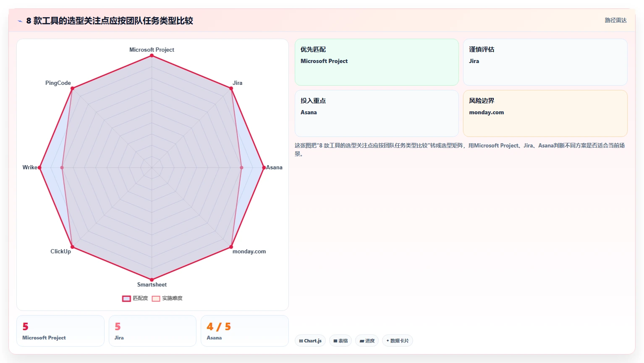Image resolution: width=644 pixels, height=363 pixels.
Task: Click the 实施难度 legend color box
Action: coord(156,299)
